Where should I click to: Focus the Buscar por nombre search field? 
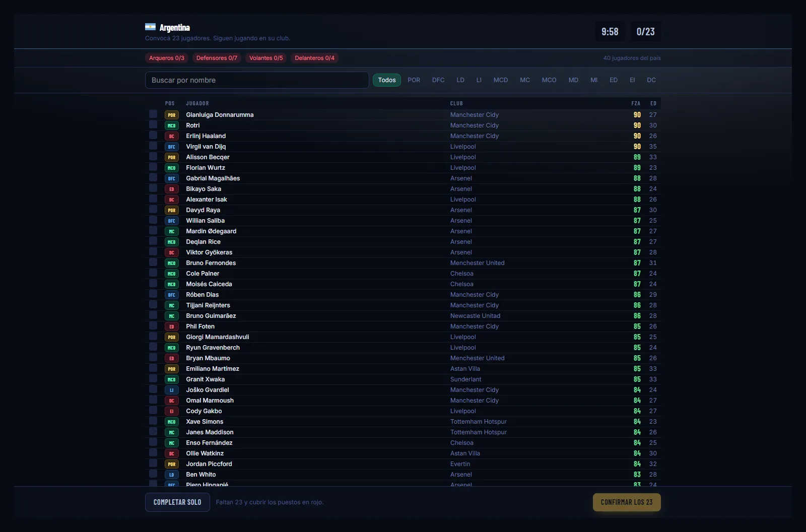[257, 80]
